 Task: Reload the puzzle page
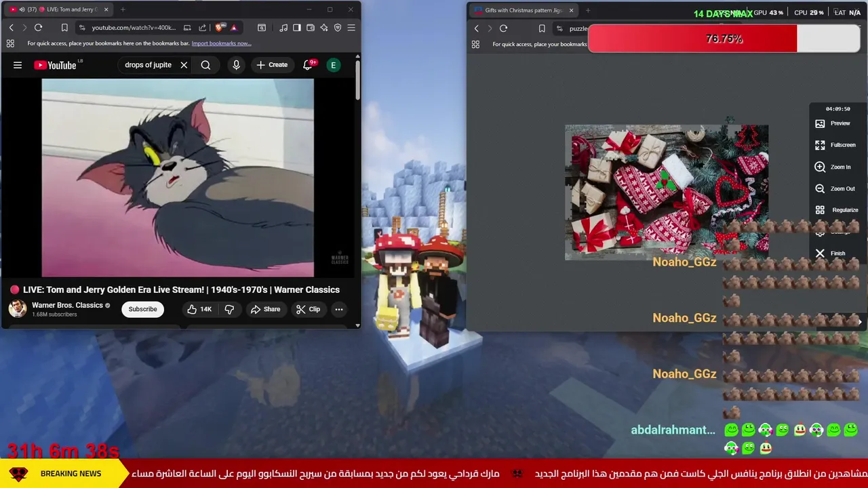tap(503, 28)
